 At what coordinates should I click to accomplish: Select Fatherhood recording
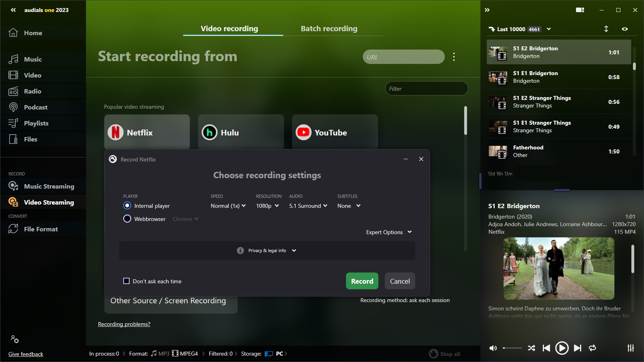(x=559, y=151)
